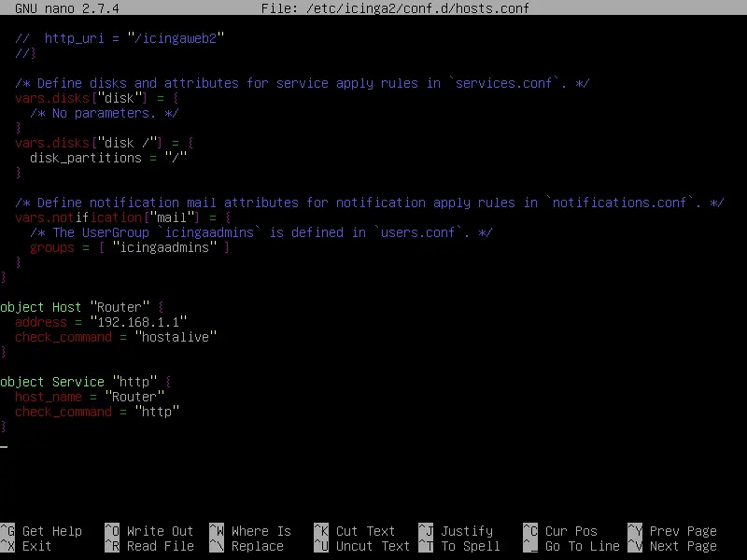
Task: Click the file path in the title bar
Action: point(435,8)
